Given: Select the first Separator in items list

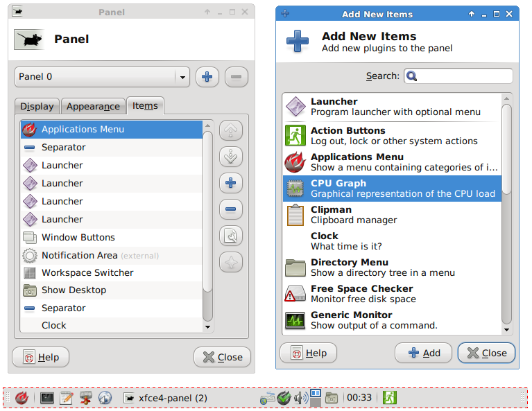Looking at the screenshot, I should pyautogui.click(x=112, y=147).
